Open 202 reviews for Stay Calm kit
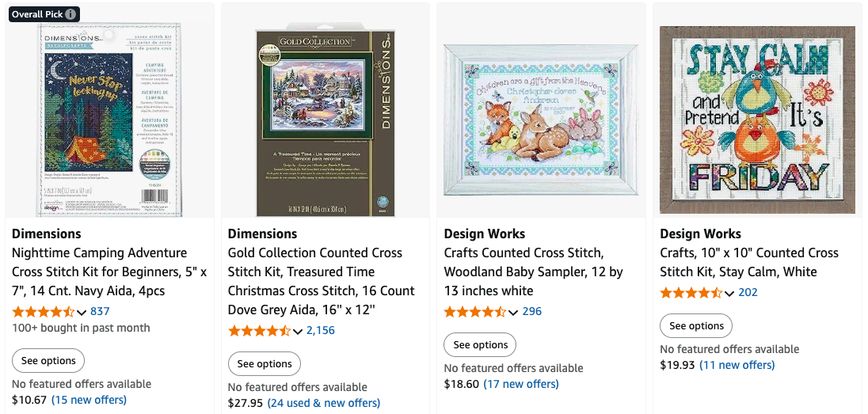Image resolution: width=868 pixels, height=414 pixels. pyautogui.click(x=748, y=292)
